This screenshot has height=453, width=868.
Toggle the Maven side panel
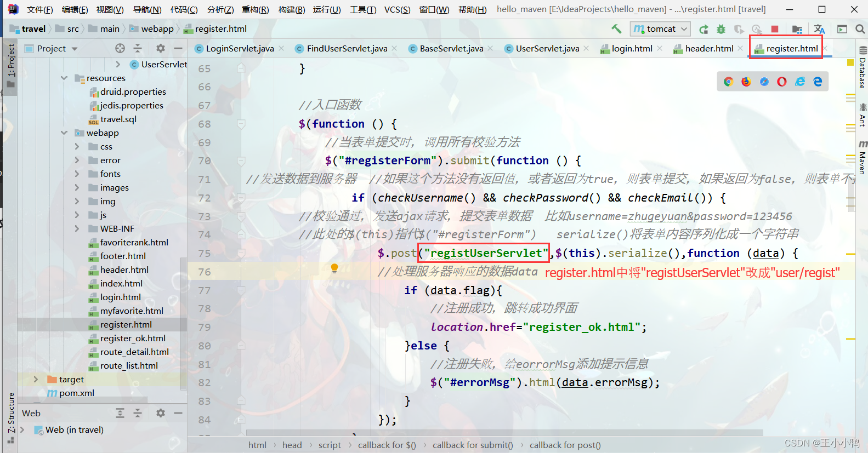point(863,158)
